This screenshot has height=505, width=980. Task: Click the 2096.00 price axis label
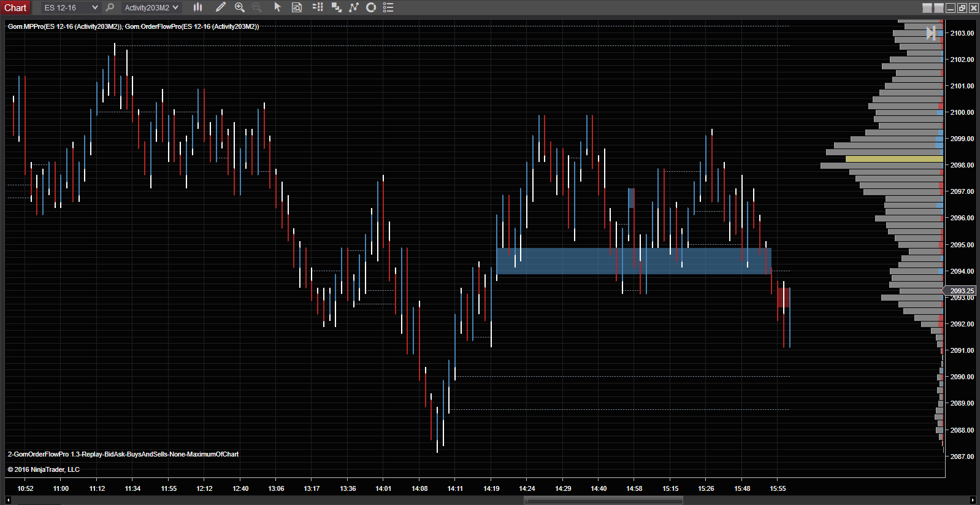click(962, 218)
